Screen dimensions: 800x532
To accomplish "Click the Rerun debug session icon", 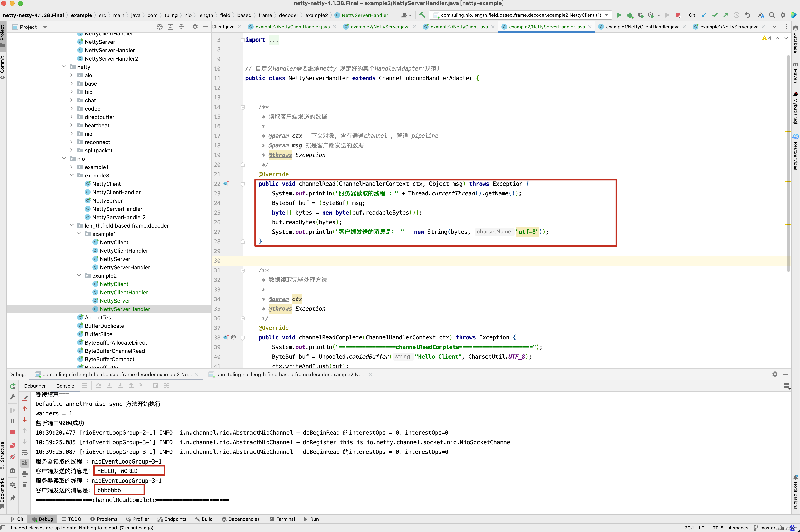I will [x=13, y=386].
